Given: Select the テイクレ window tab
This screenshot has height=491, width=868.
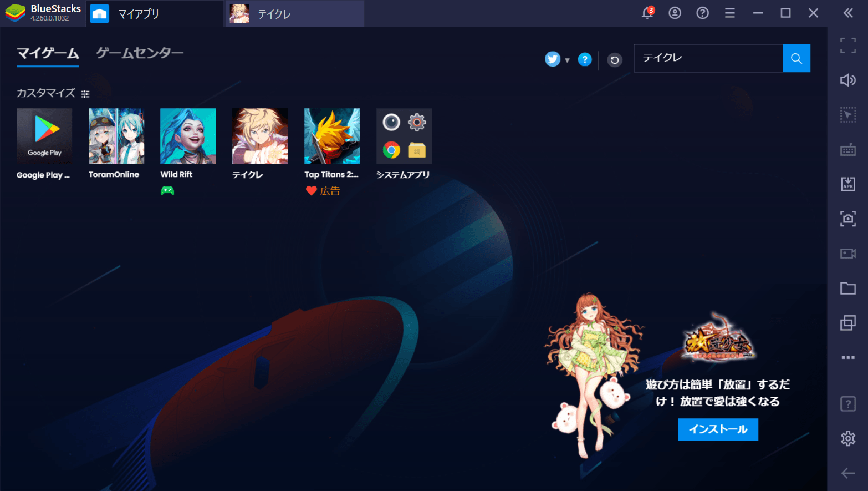Looking at the screenshot, I should tap(295, 13).
